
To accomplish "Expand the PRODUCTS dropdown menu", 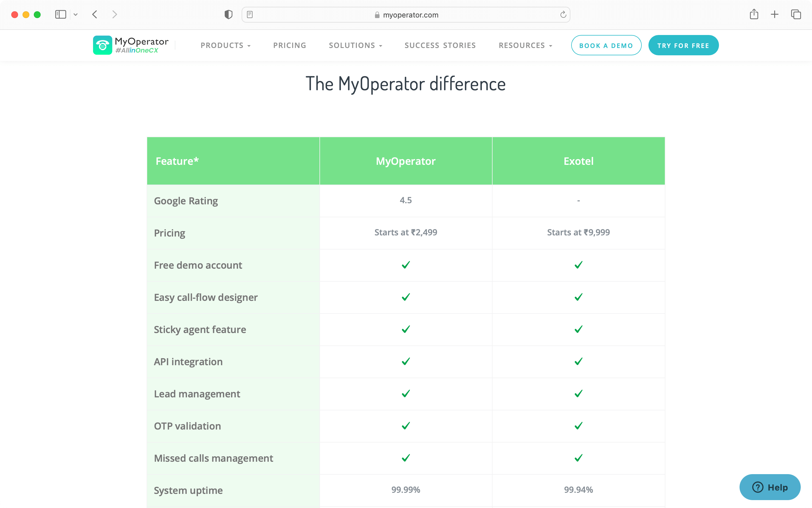I will pyautogui.click(x=226, y=45).
